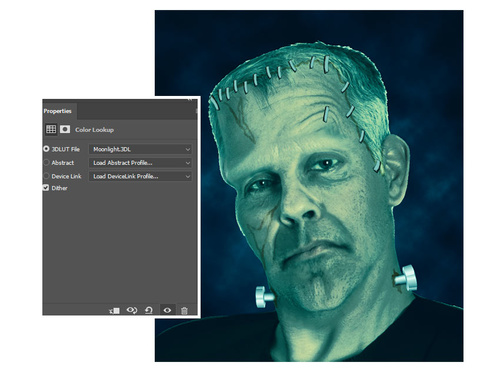Select the Abstract radio button
The height and width of the screenshot is (372, 500).
tap(46, 163)
